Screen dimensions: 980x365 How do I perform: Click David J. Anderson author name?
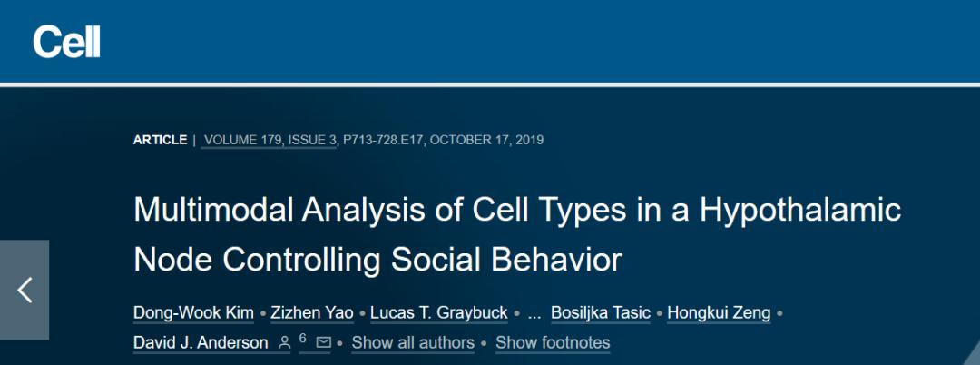click(x=201, y=342)
